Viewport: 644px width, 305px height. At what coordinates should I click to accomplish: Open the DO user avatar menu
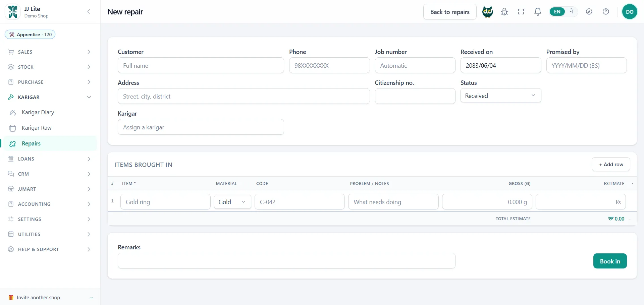(x=630, y=12)
